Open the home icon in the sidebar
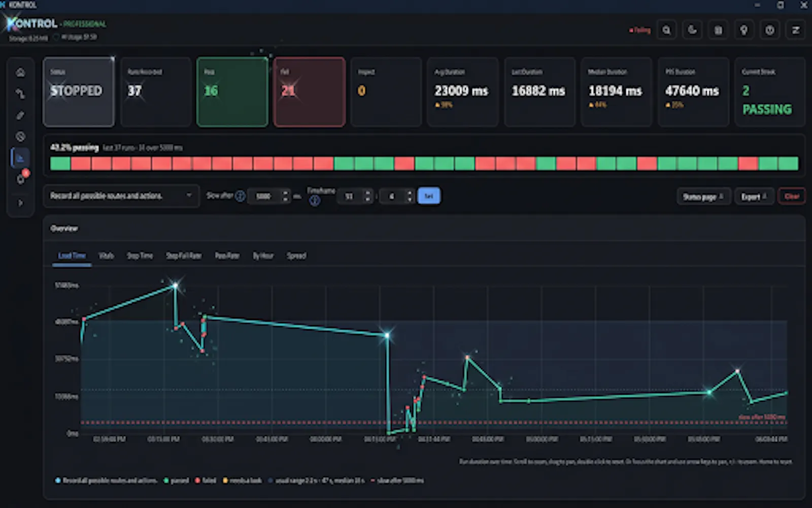This screenshot has width=812, height=508. click(20, 73)
